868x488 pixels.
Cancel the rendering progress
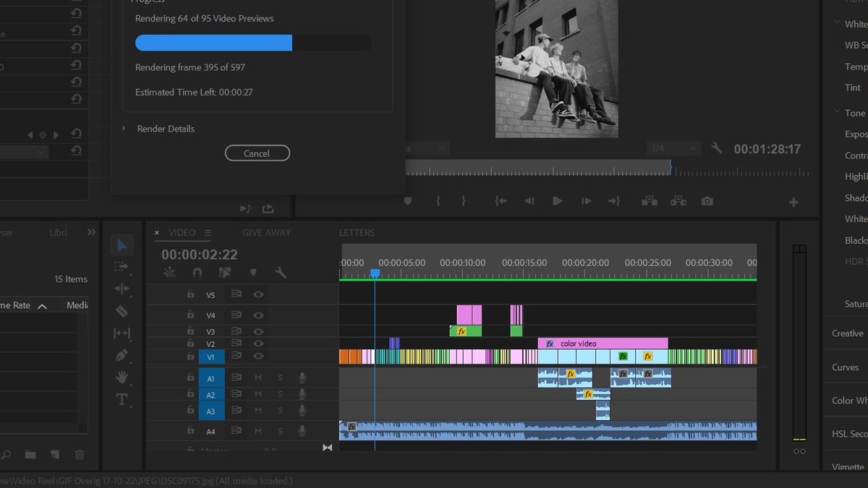(258, 153)
